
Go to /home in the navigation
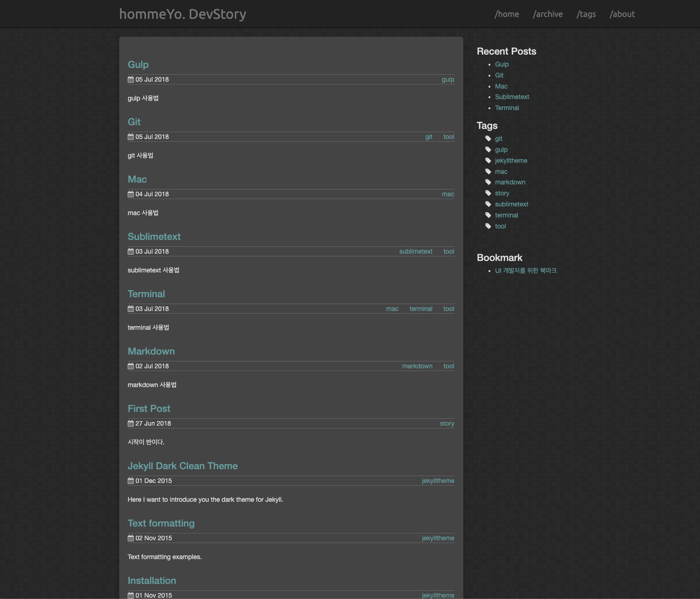pyautogui.click(x=507, y=14)
